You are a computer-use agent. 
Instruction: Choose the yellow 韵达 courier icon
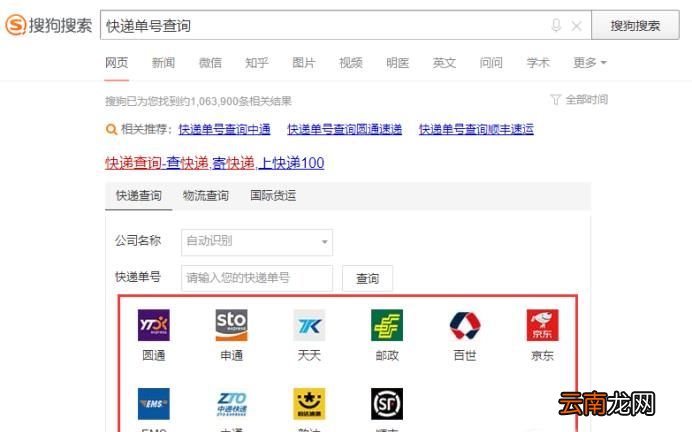pyautogui.click(x=309, y=404)
